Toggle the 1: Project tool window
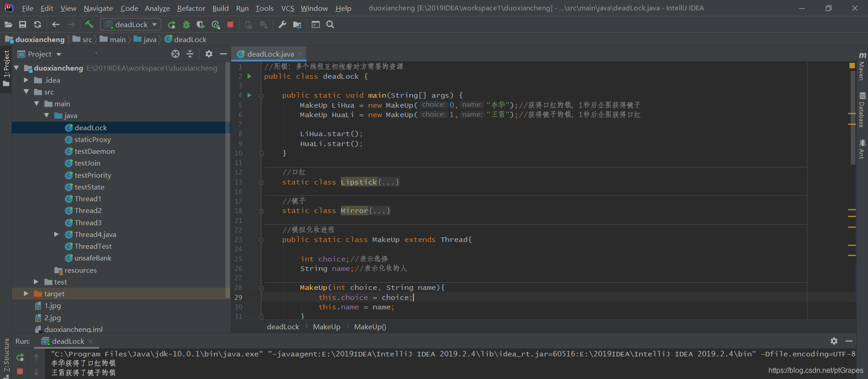868x379 pixels. pyautogui.click(x=6, y=69)
